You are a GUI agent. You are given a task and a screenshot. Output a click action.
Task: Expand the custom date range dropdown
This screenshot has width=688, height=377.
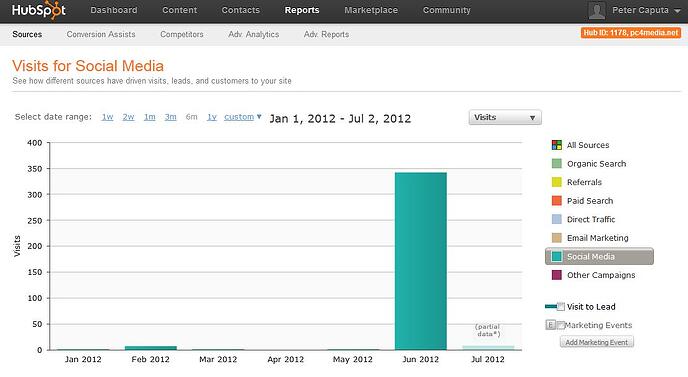(x=243, y=117)
